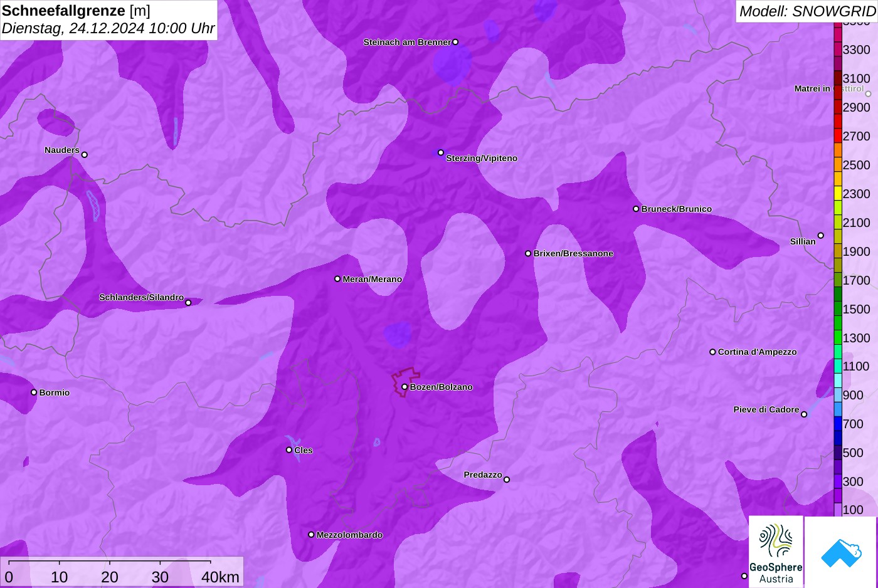
Task: Click the Sterzing/Vipiteno label text
Action: point(482,158)
